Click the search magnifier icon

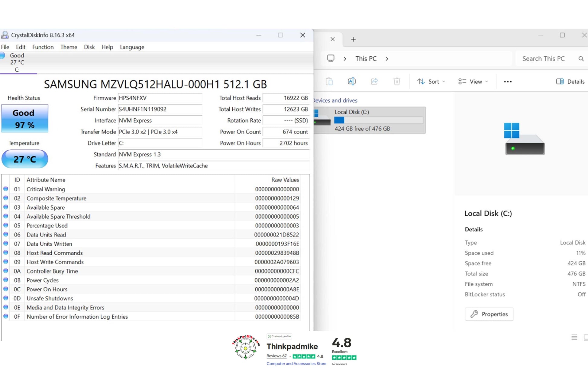[x=581, y=59]
